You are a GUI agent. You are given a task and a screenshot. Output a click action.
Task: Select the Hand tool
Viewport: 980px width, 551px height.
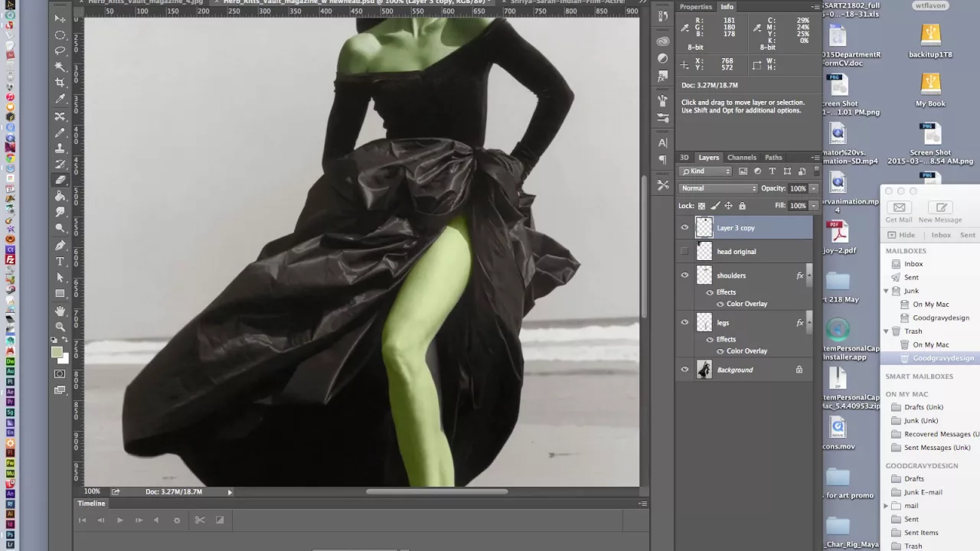click(60, 311)
